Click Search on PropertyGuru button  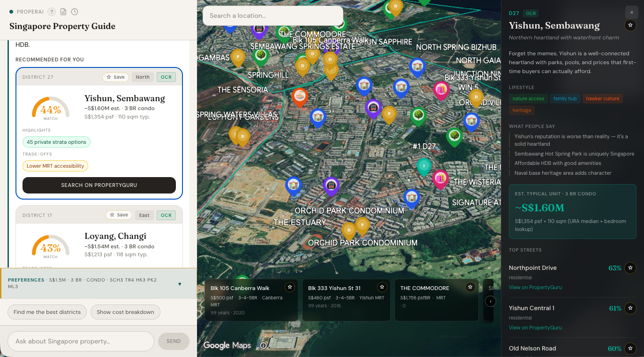[x=99, y=185]
